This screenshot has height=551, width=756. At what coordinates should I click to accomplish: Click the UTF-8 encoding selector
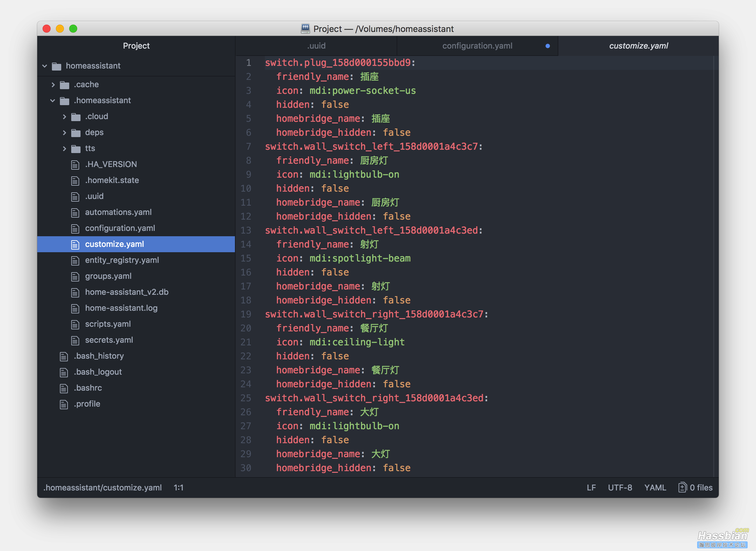tap(620, 488)
